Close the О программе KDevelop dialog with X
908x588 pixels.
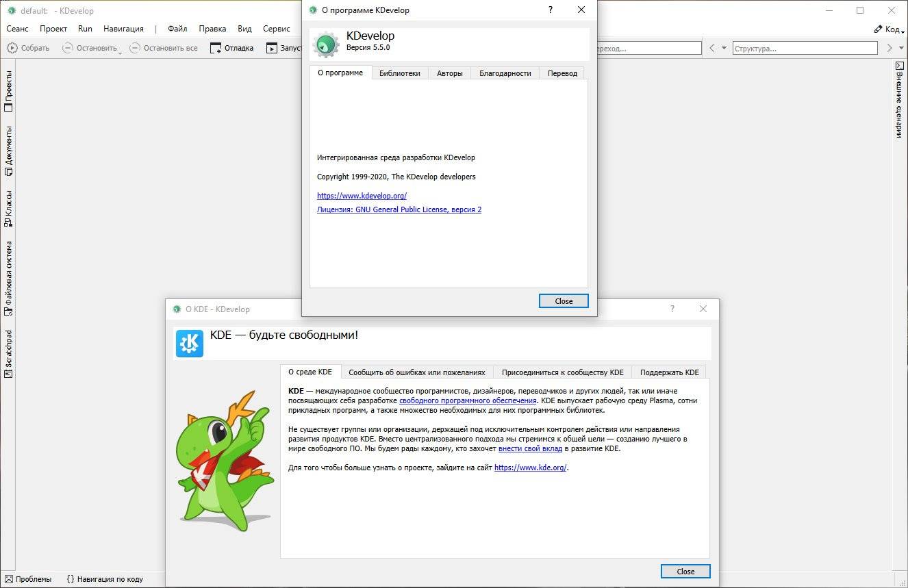pyautogui.click(x=581, y=10)
